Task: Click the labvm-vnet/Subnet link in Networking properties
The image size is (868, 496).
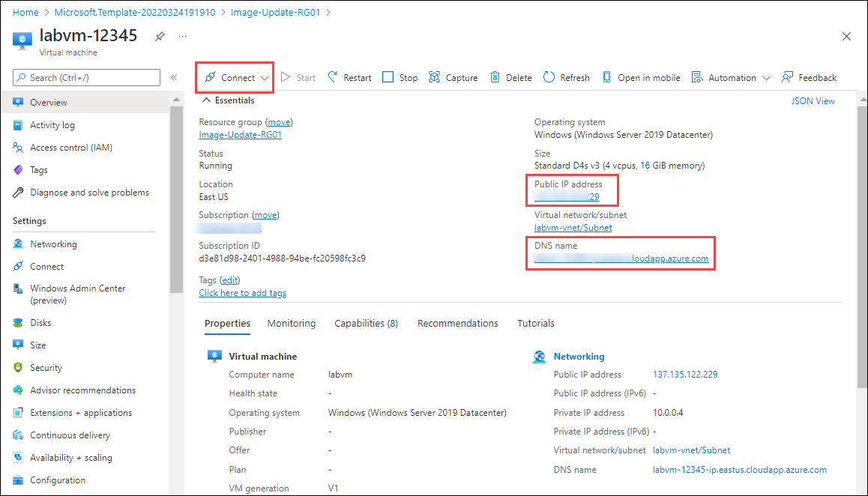Action: [x=691, y=450]
